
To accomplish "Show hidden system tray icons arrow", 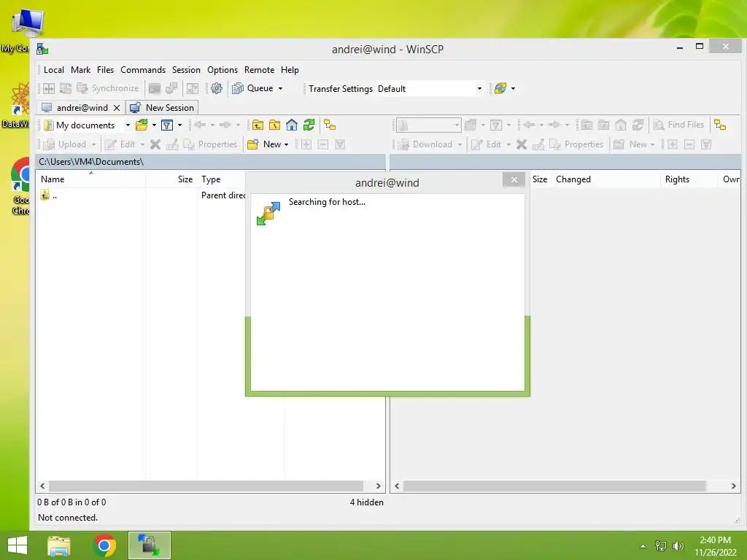I will point(643,546).
